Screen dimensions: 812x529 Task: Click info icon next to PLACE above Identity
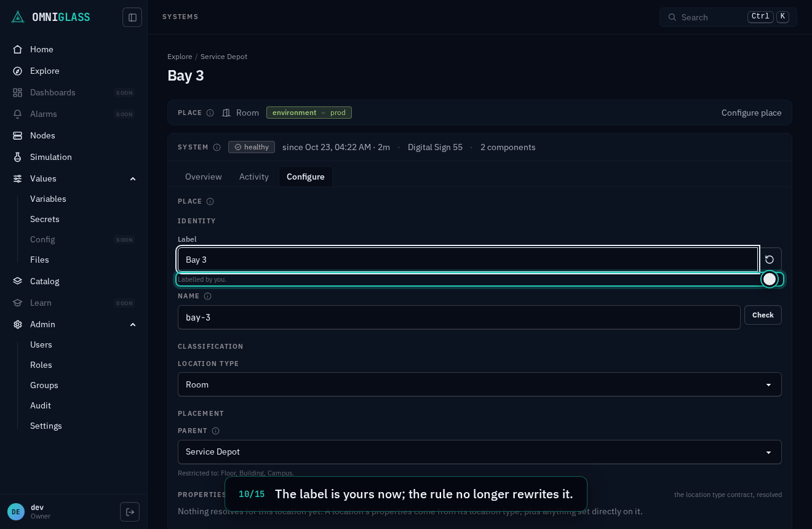click(x=210, y=201)
